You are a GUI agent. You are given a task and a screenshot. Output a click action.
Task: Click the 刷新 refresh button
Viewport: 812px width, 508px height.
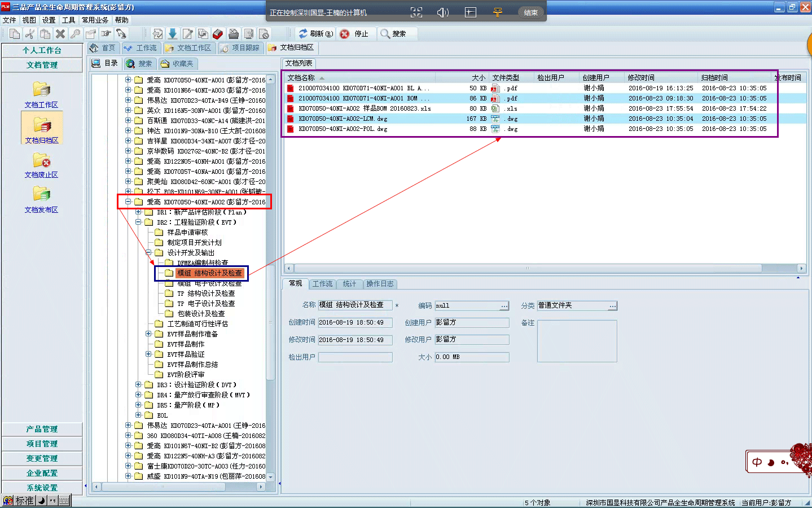[x=316, y=34]
